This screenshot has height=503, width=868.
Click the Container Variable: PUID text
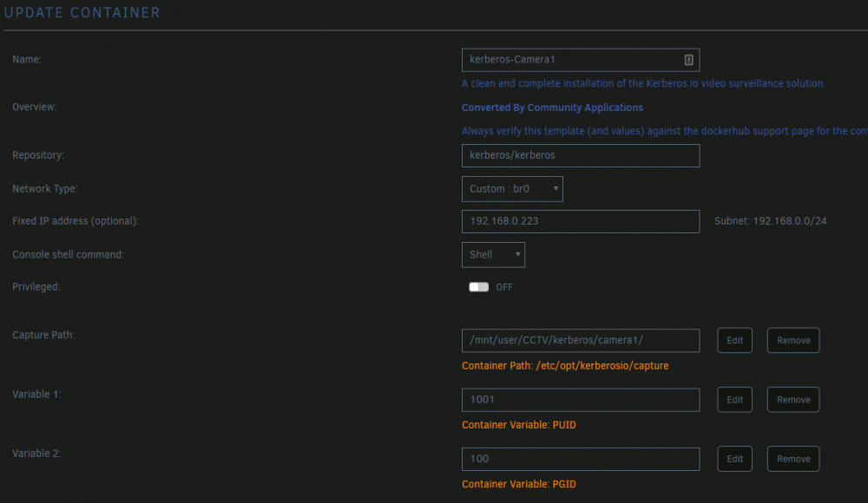pos(519,425)
